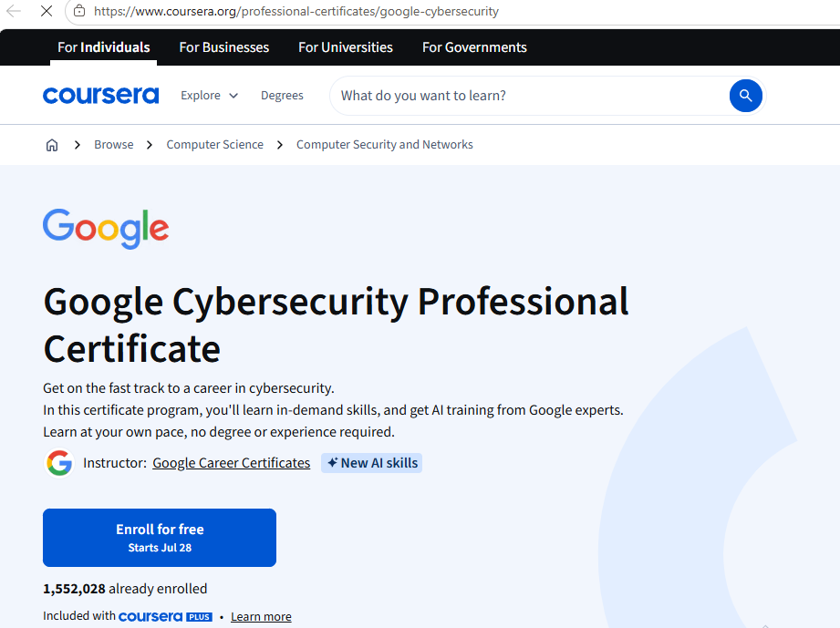Open the Google Career Certificates instructor link
The height and width of the screenshot is (628, 840).
coord(232,463)
